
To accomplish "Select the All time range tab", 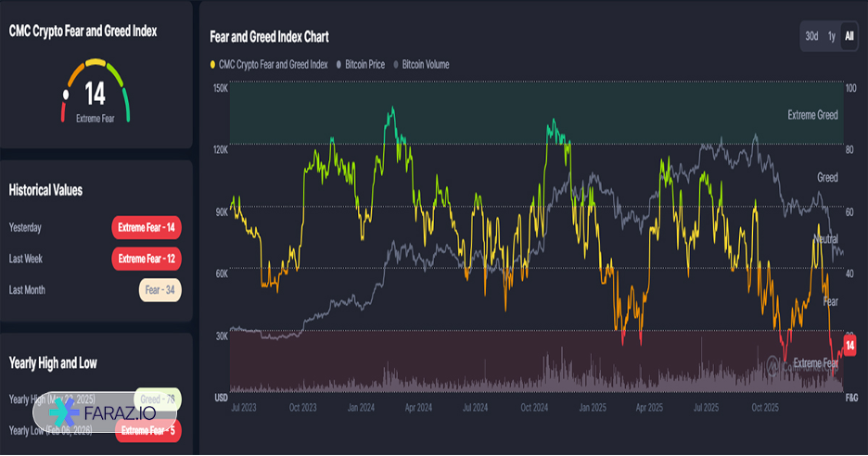I will tap(849, 36).
